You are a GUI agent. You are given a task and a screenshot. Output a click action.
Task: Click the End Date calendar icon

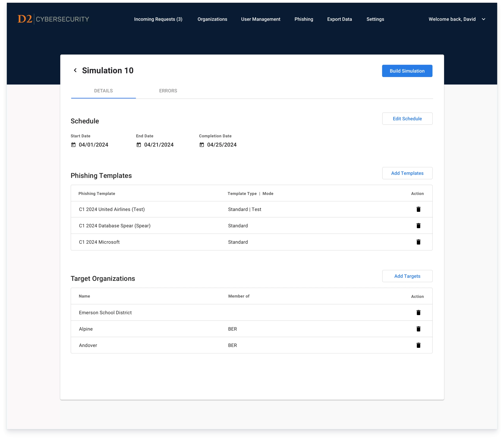tap(139, 145)
